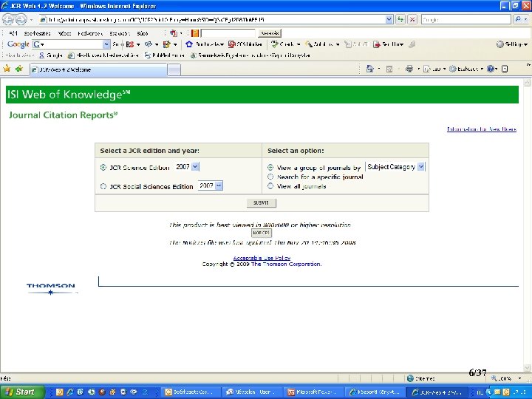
Task: Click the Send to icon in Google toolbar
Action: tap(376, 44)
